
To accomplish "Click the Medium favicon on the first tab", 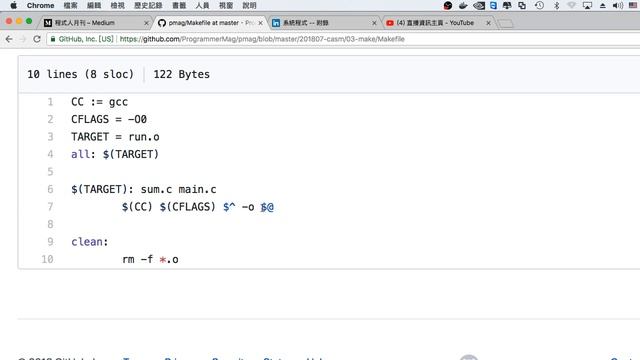I will click(x=48, y=23).
